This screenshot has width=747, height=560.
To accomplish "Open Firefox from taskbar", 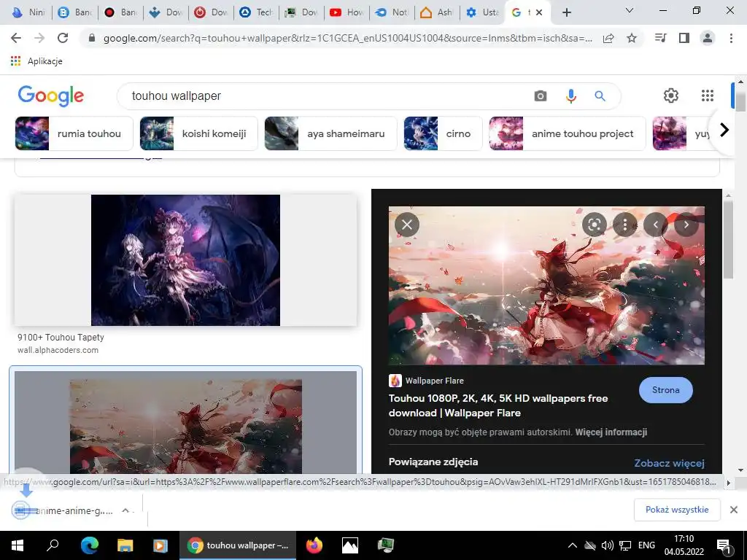I will pyautogui.click(x=314, y=545).
